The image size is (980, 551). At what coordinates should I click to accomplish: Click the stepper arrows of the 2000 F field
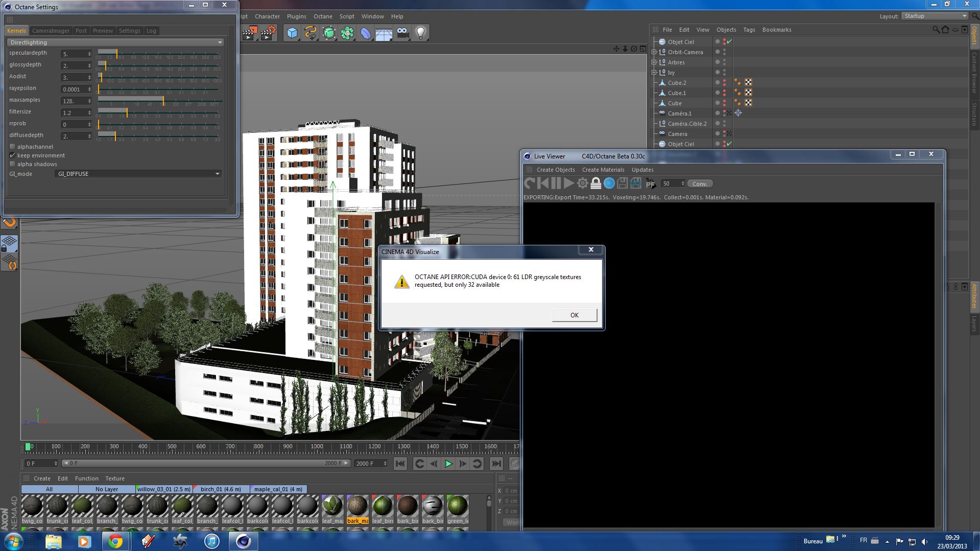(385, 464)
